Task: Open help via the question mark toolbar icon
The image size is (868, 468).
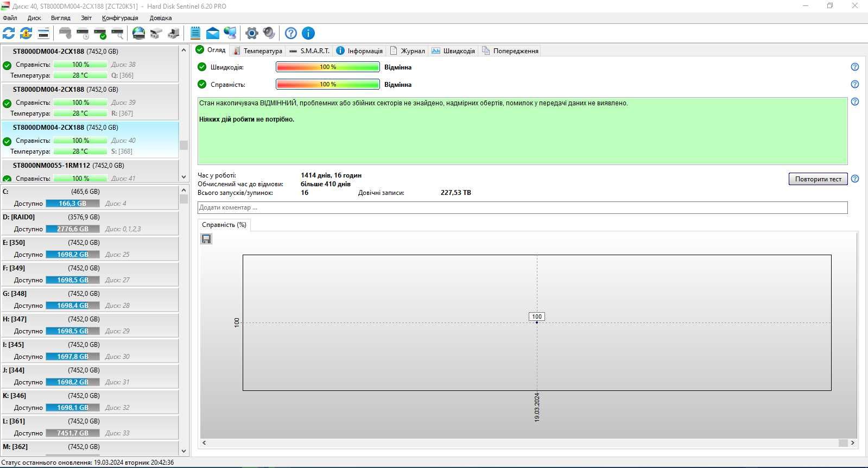Action: click(x=291, y=33)
